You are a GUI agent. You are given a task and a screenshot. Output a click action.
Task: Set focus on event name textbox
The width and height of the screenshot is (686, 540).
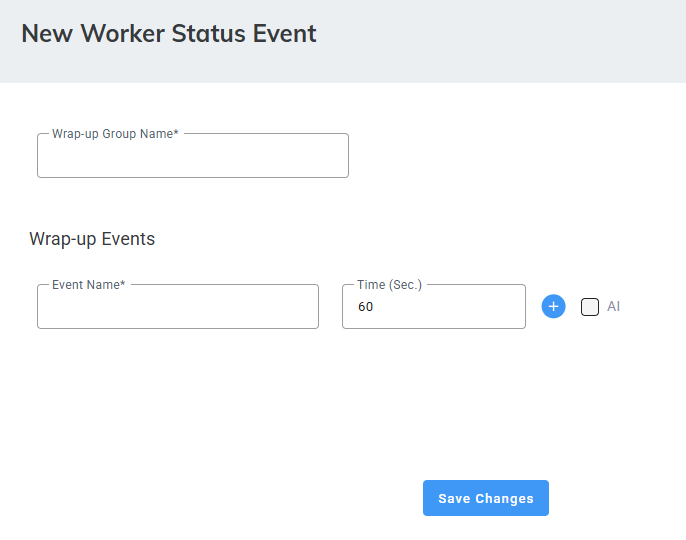(178, 308)
